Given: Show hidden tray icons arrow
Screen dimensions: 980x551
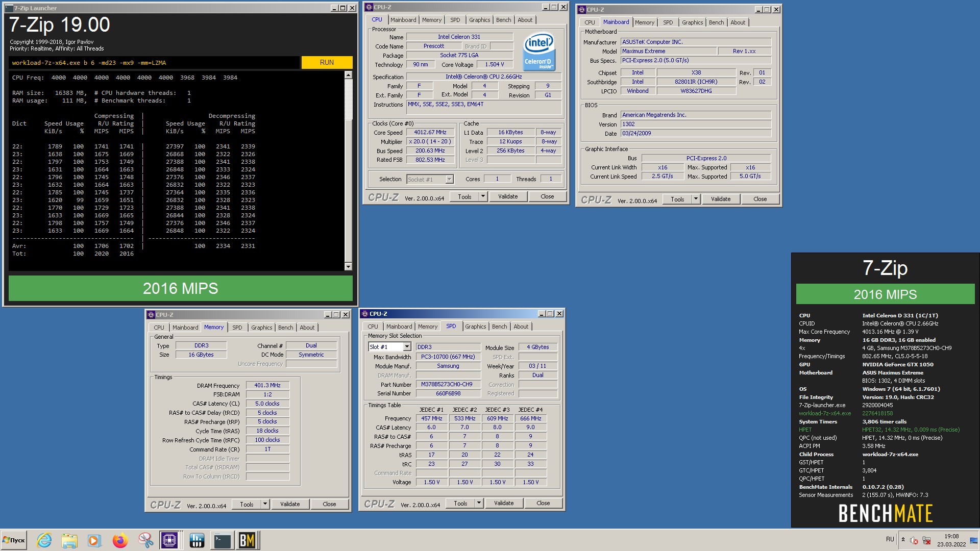Looking at the screenshot, I should click(x=903, y=540).
